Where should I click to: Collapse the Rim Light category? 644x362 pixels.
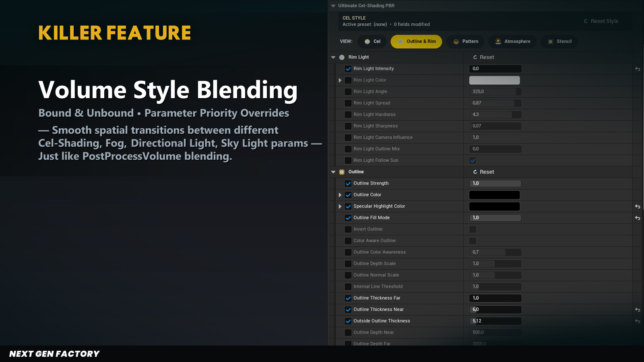tap(333, 57)
